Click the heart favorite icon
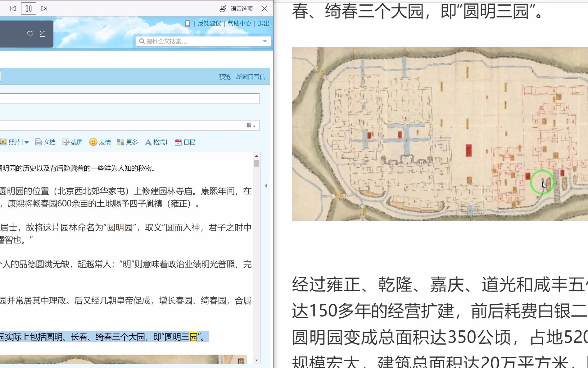Screen dimensions: 588x368 click(30, 34)
